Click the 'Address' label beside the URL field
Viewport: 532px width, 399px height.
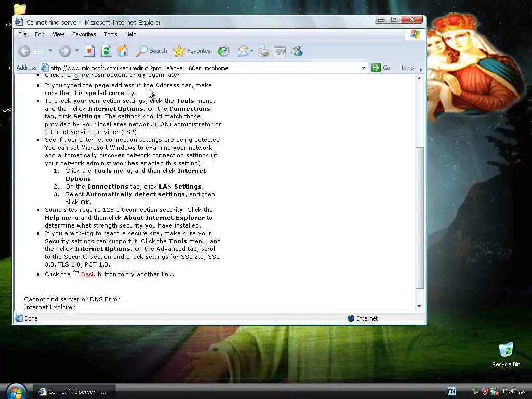click(26, 68)
